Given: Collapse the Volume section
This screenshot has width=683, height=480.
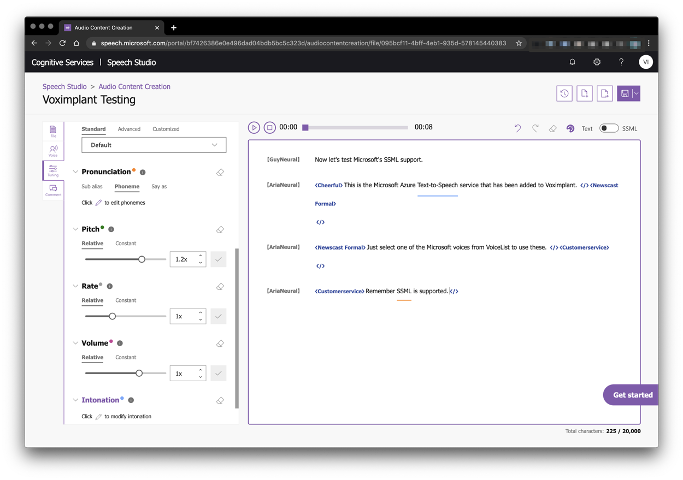Looking at the screenshot, I should (75, 343).
